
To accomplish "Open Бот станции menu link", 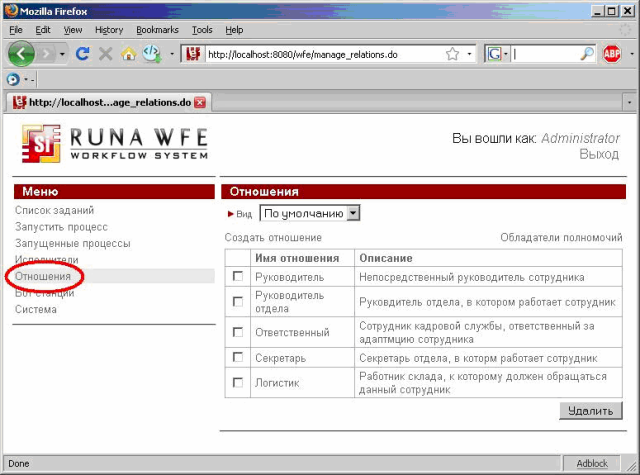I will coord(44,293).
